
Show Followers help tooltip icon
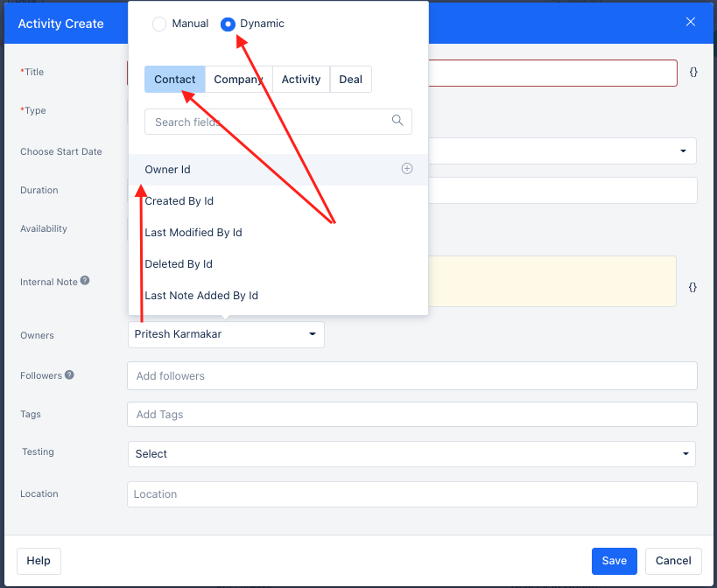pos(69,374)
